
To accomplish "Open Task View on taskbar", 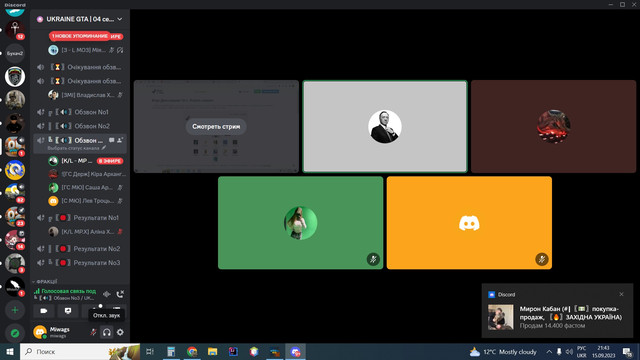I will click(150, 351).
